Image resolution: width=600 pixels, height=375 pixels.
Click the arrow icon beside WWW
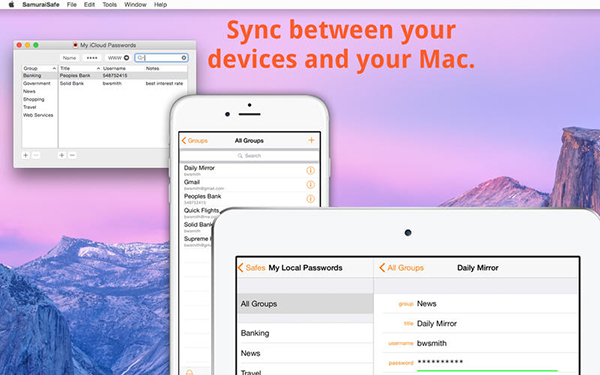tap(127, 58)
